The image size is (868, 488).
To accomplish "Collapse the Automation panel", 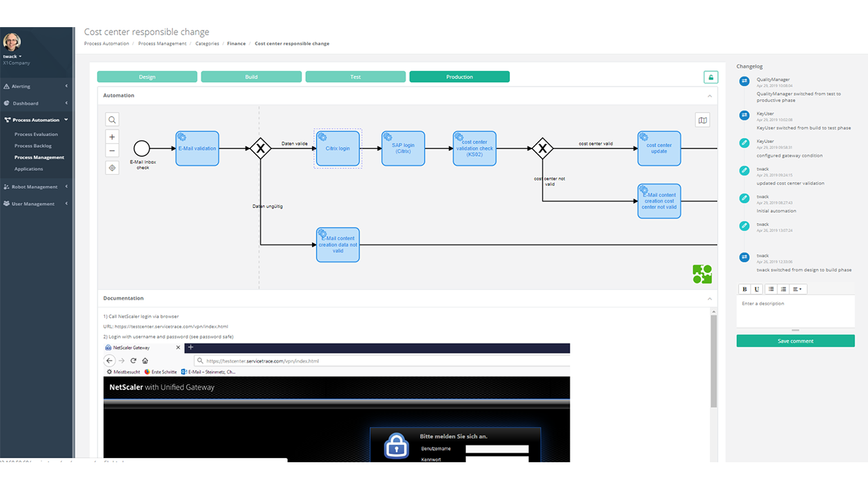I will click(709, 96).
